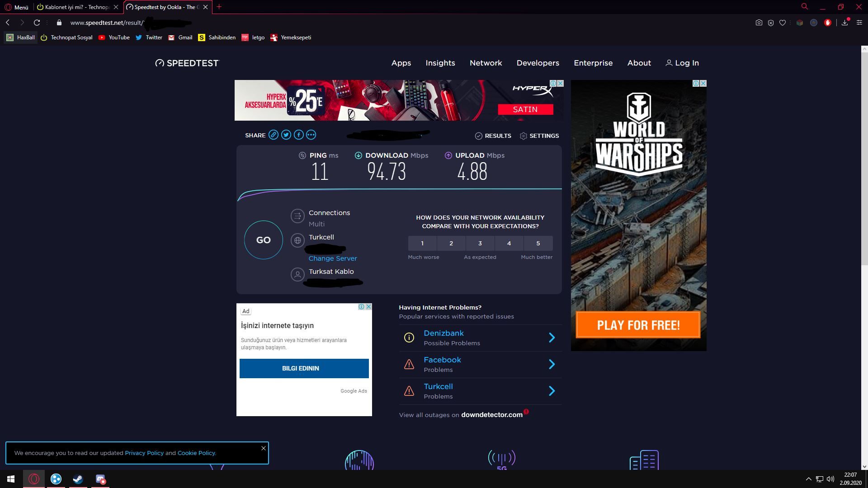The image size is (868, 488).
Task: Choose rating 5 much better
Action: [x=538, y=244]
